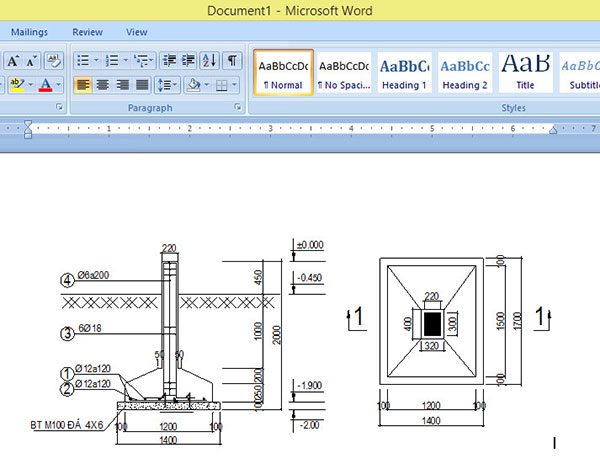Toggle Center text alignment
This screenshot has height=464, width=600.
[103, 85]
